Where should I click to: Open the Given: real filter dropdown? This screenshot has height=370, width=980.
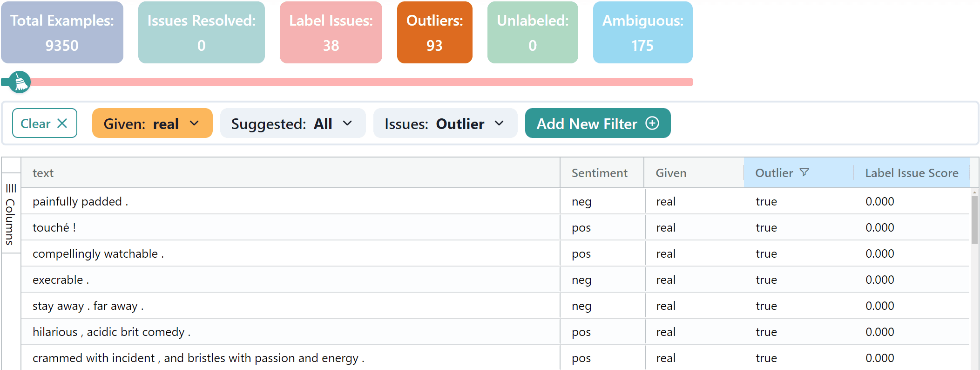click(152, 123)
